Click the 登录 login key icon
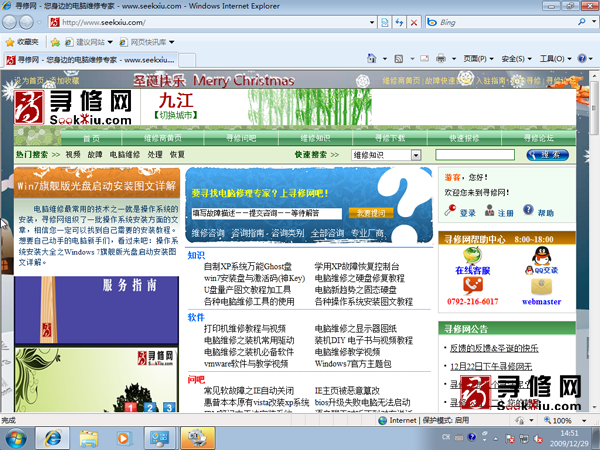The width and height of the screenshot is (600, 450). point(450,210)
